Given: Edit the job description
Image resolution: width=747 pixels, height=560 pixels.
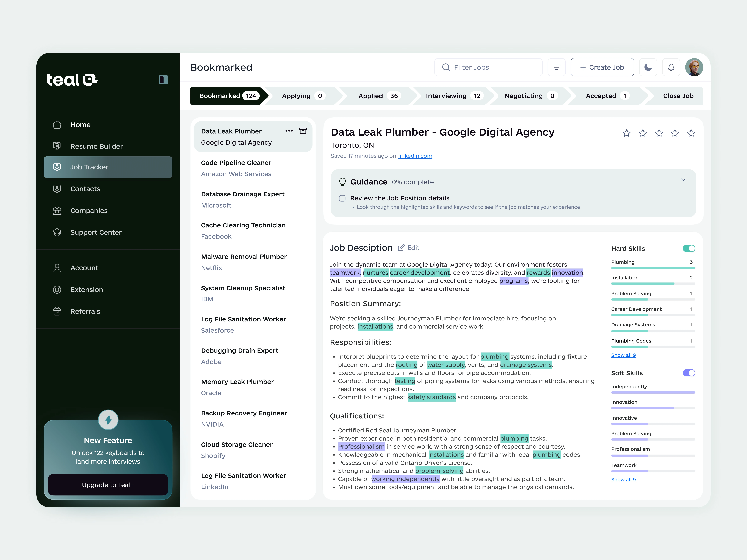Looking at the screenshot, I should pos(409,248).
